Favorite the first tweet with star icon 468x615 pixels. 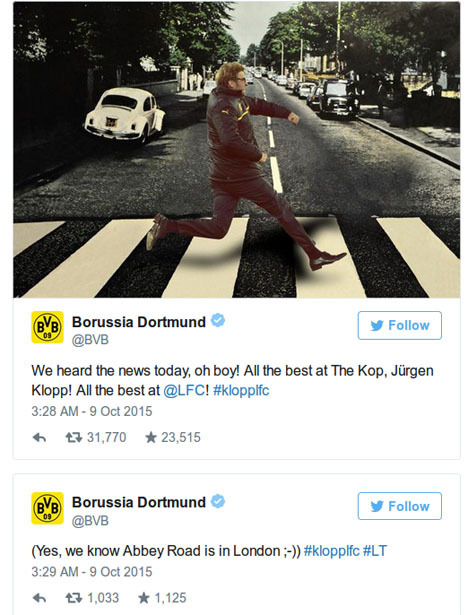point(151,437)
